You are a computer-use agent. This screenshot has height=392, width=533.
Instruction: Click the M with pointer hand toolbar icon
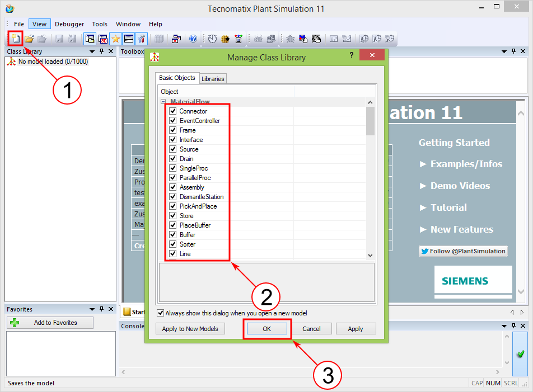tap(303, 39)
